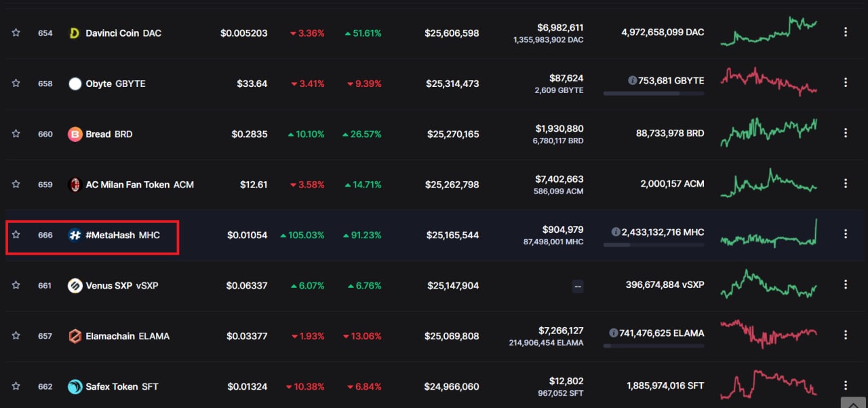Click the Elamachain logo icon
This screenshot has width=868, height=408.
tap(75, 336)
